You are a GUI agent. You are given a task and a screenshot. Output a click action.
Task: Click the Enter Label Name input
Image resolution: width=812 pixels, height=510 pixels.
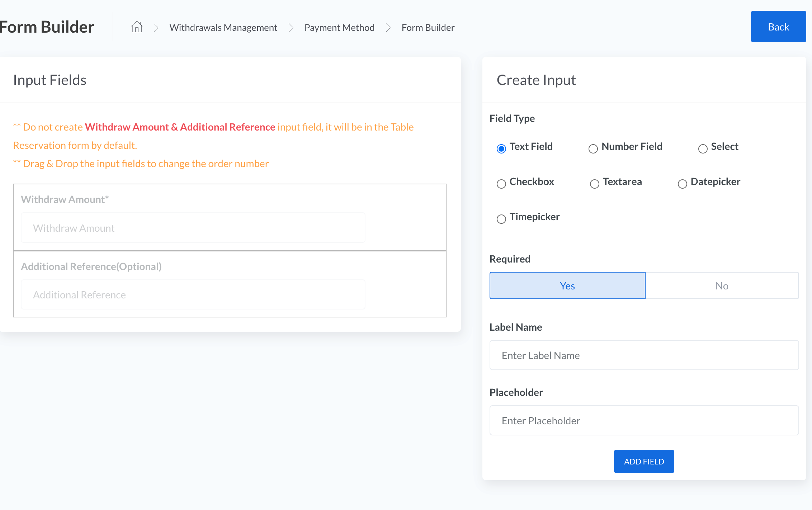[644, 355]
